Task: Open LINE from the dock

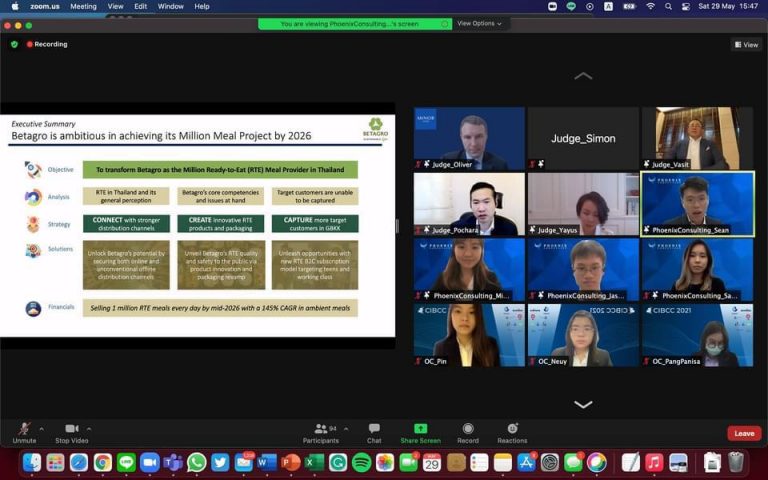Action: 126,462
